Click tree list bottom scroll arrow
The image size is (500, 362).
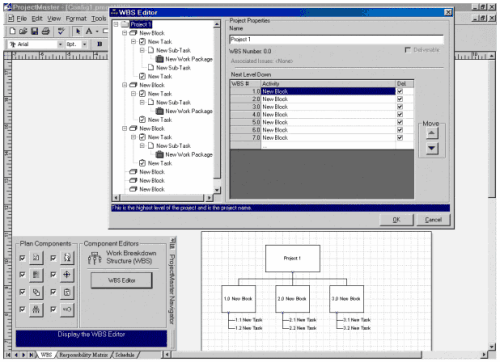217,190
